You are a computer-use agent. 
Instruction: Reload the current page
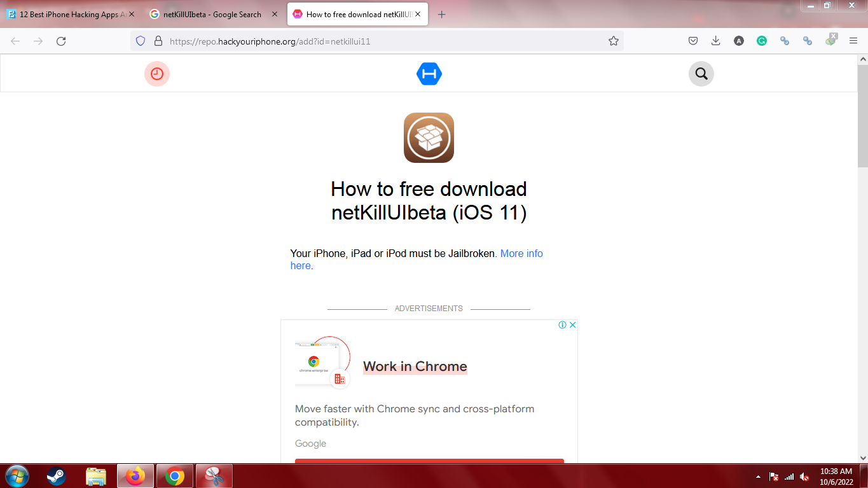click(x=61, y=41)
